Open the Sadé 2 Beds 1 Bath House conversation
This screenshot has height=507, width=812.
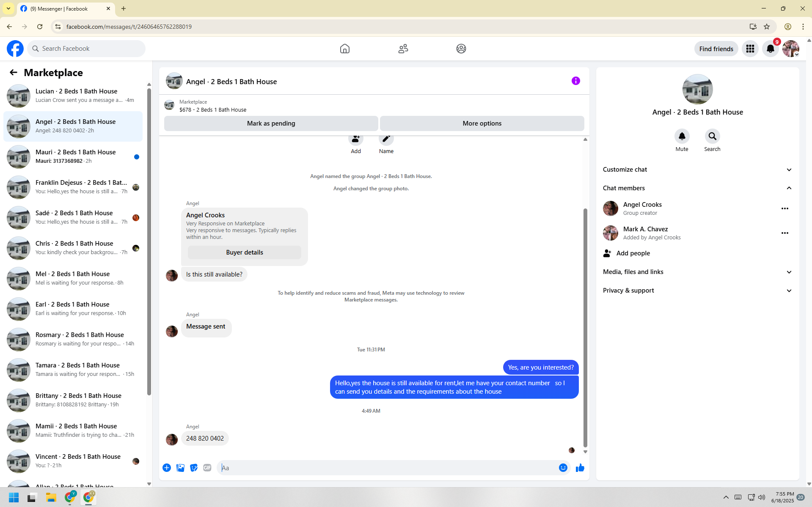(x=73, y=218)
